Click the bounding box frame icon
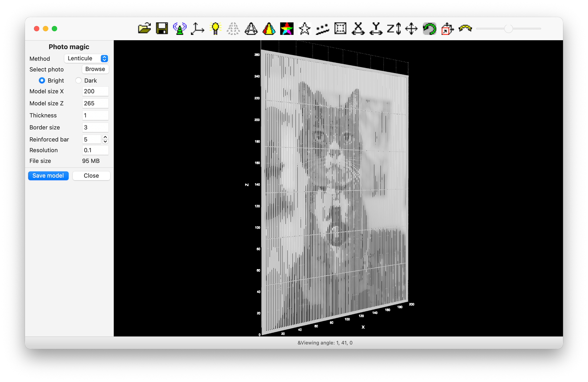 pos(340,29)
